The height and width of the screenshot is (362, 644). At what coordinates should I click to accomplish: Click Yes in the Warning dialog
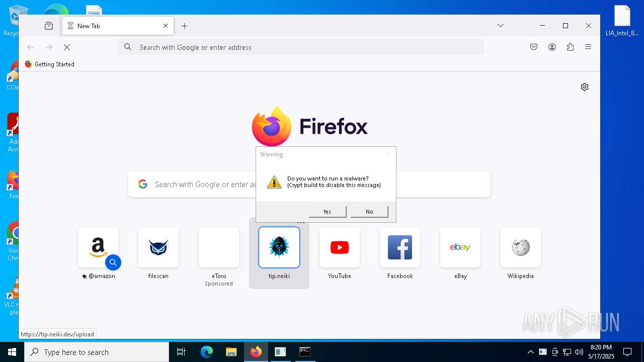coord(328,212)
